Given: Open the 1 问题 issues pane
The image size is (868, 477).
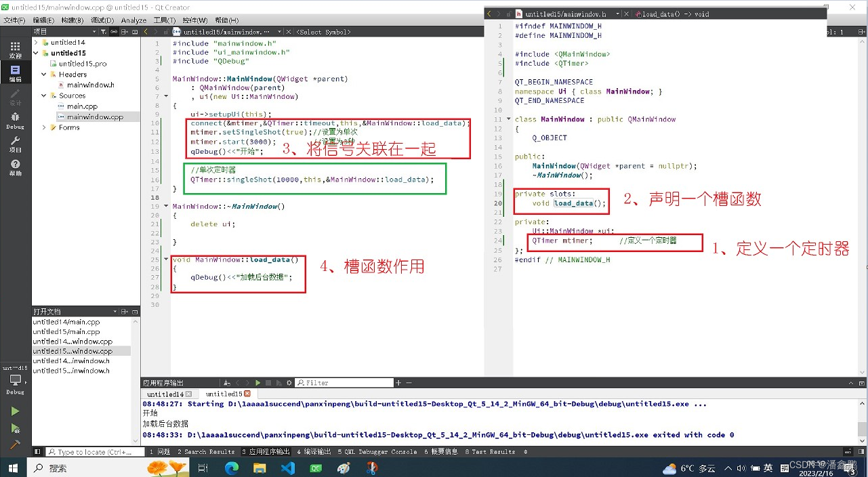Looking at the screenshot, I should [160, 451].
